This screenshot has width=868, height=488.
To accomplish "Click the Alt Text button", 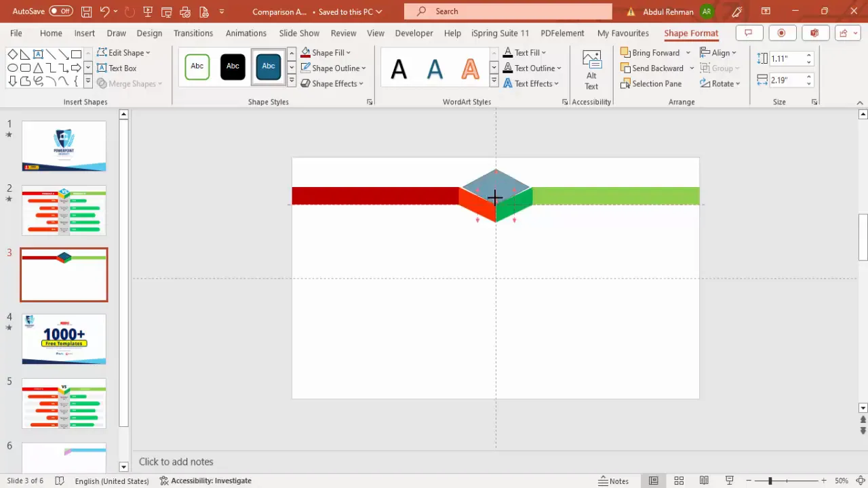I will tap(591, 70).
